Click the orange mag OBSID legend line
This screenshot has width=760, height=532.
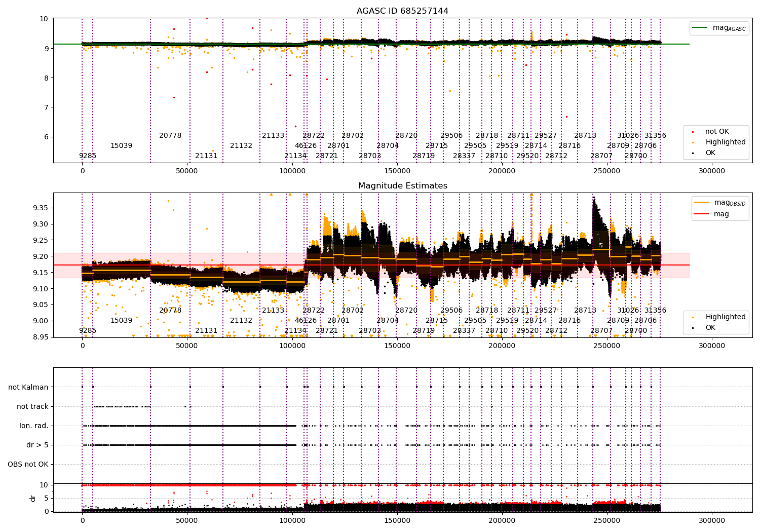tap(701, 203)
